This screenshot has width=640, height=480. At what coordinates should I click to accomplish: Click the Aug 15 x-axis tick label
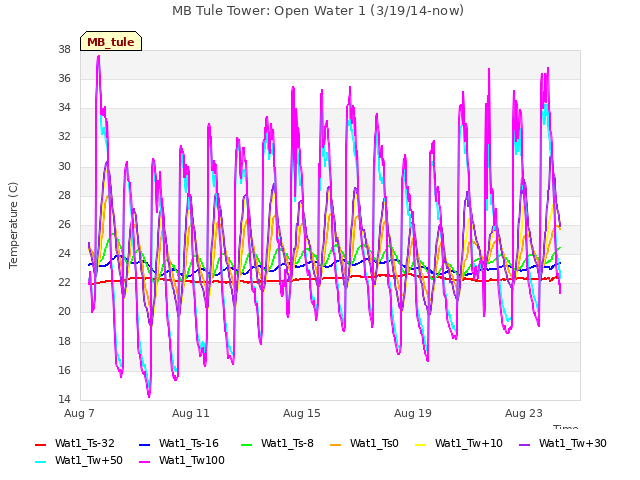(x=302, y=413)
